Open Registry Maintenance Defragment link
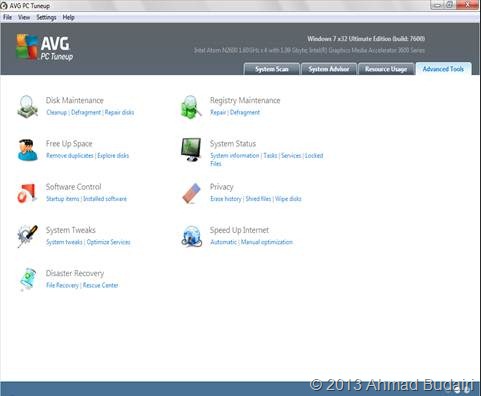Image resolution: width=481 pixels, height=396 pixels. [x=245, y=112]
